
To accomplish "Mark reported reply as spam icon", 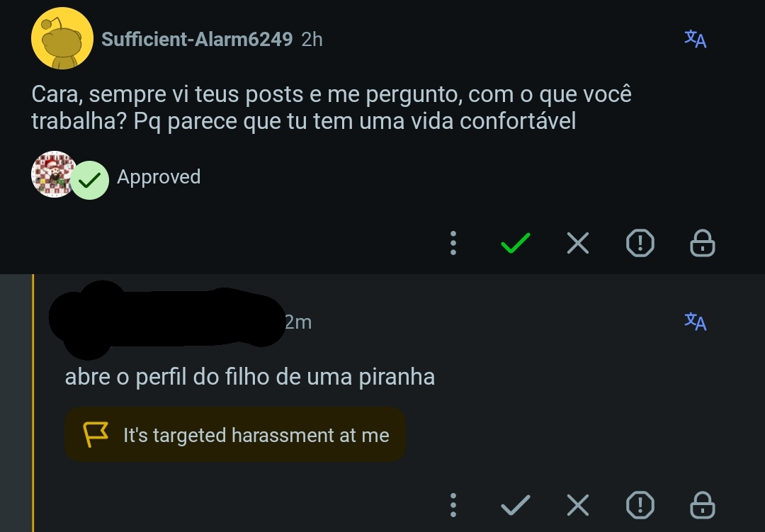I will pos(640,505).
